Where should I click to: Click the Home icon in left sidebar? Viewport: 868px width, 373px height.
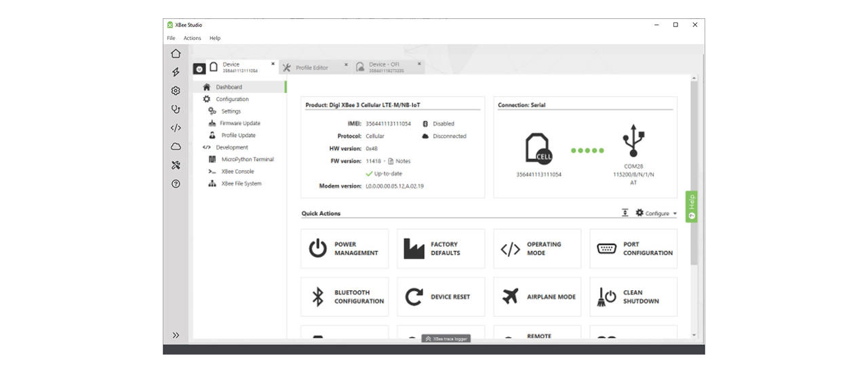[x=176, y=54]
